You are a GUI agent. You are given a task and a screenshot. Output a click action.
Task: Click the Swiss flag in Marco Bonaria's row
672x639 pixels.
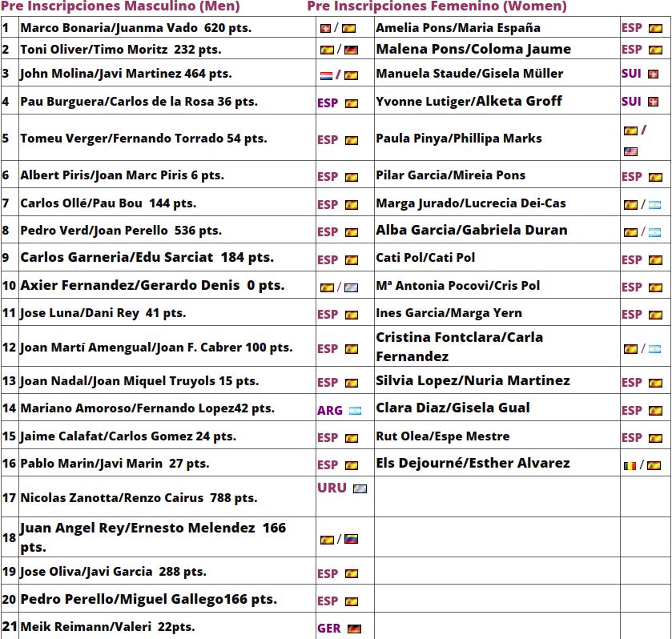[x=325, y=28]
